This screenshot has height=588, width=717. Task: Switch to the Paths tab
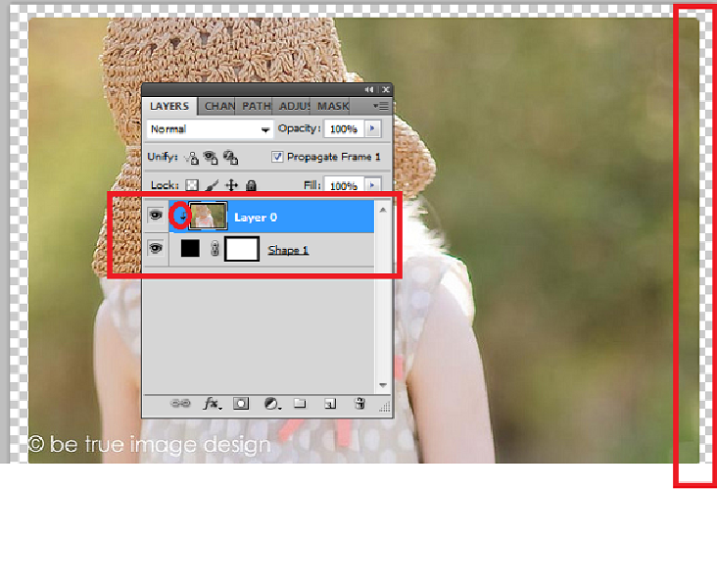click(256, 106)
